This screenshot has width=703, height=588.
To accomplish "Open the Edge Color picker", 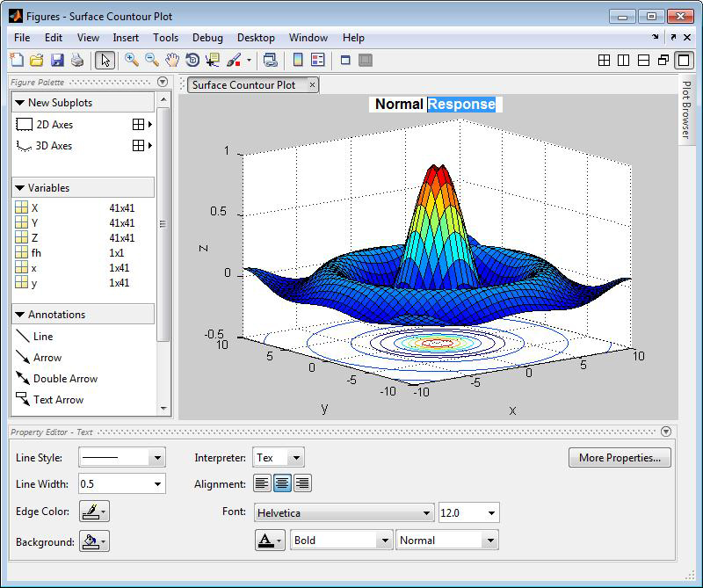I will (x=94, y=512).
